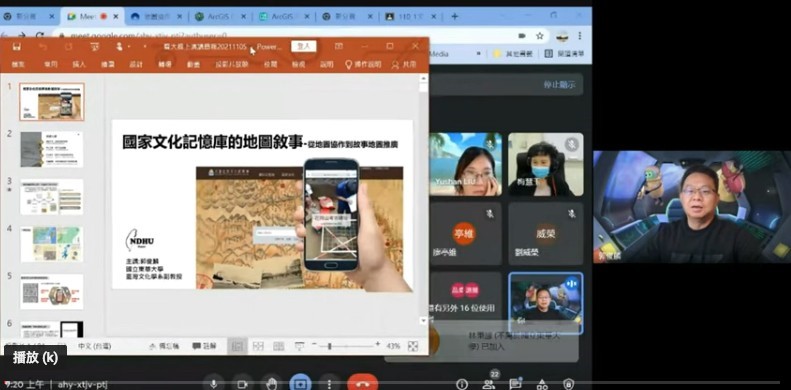Open the Chrome three-dot menu
This screenshot has width=791, height=390.
click(580, 36)
